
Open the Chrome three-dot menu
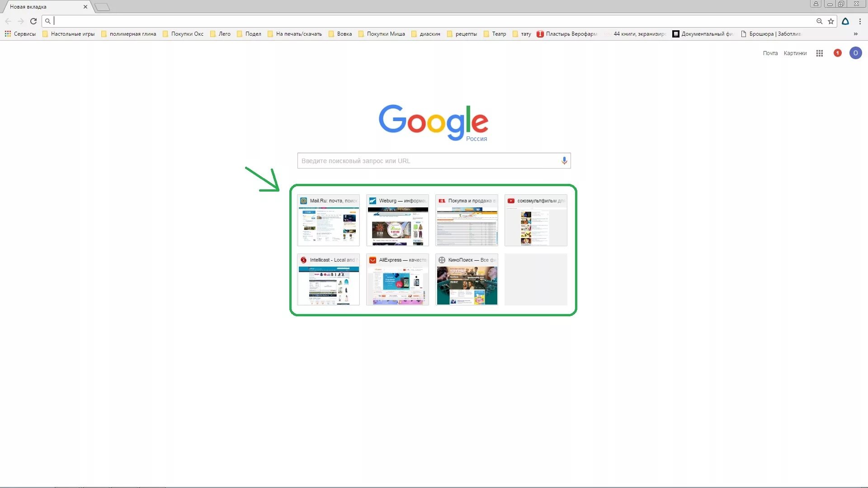(860, 21)
